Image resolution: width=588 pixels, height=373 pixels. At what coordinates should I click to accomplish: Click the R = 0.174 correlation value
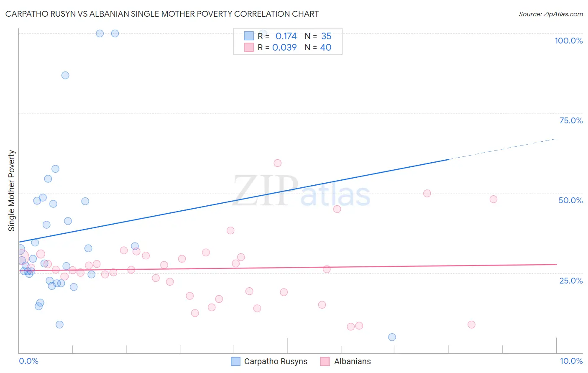click(x=277, y=36)
